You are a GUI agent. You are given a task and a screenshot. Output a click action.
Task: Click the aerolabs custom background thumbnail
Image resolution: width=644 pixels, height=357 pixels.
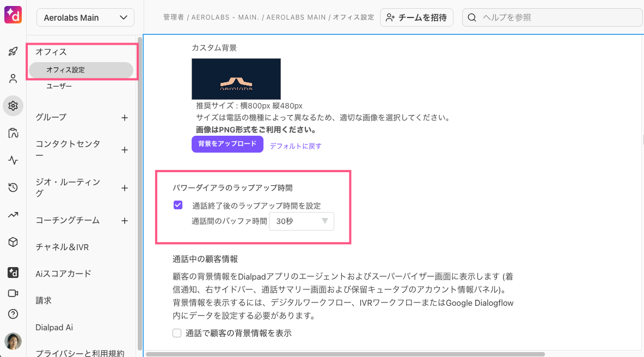(x=236, y=79)
